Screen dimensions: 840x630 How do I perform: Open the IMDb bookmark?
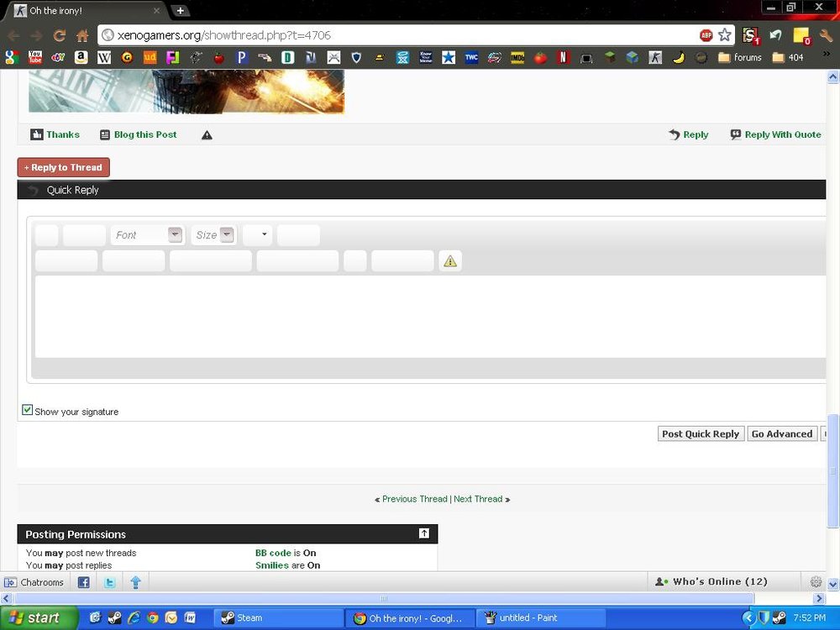tap(517, 57)
